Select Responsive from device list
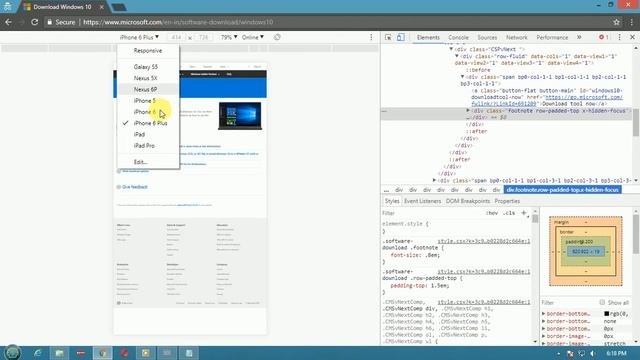The image size is (640, 360). coord(148,51)
